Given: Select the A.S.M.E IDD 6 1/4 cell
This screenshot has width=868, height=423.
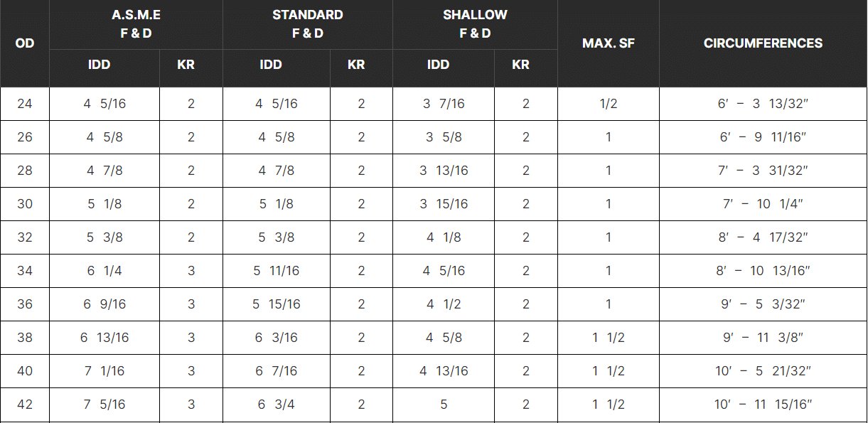Looking at the screenshot, I should (105, 271).
